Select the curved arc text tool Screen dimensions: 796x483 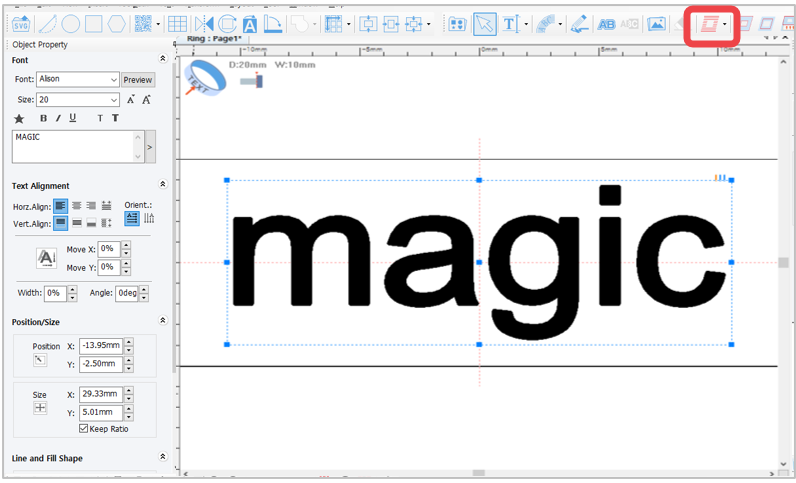point(546,24)
